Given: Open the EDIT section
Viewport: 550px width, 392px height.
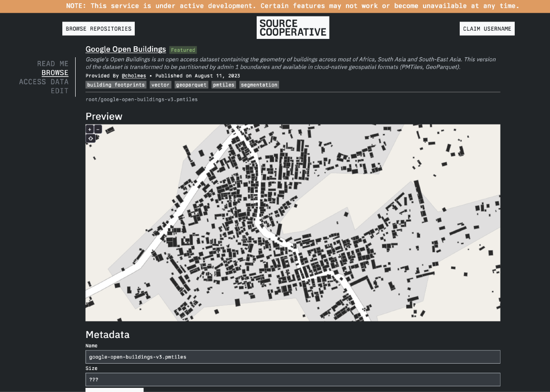Looking at the screenshot, I should [x=60, y=91].
